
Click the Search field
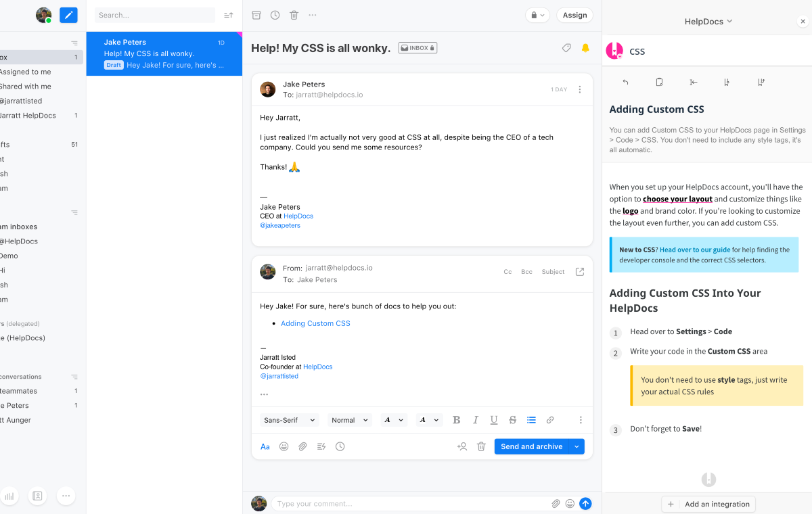[x=154, y=15]
